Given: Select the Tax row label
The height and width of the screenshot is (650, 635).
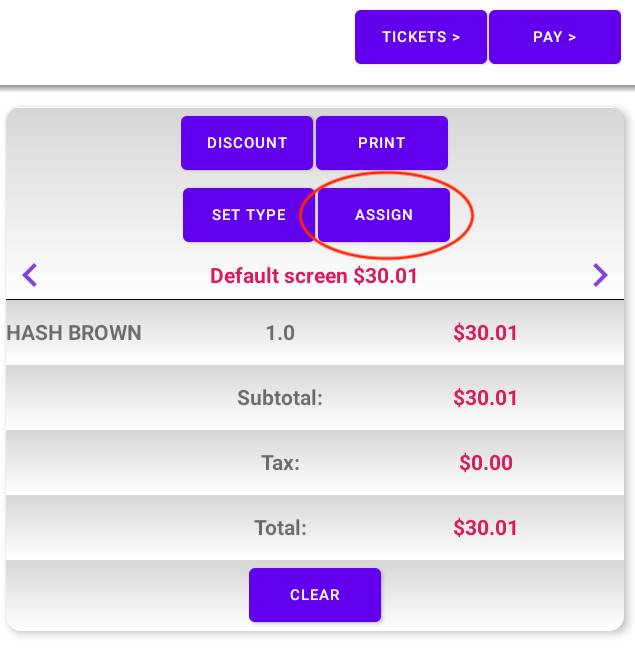Looking at the screenshot, I should [x=280, y=463].
